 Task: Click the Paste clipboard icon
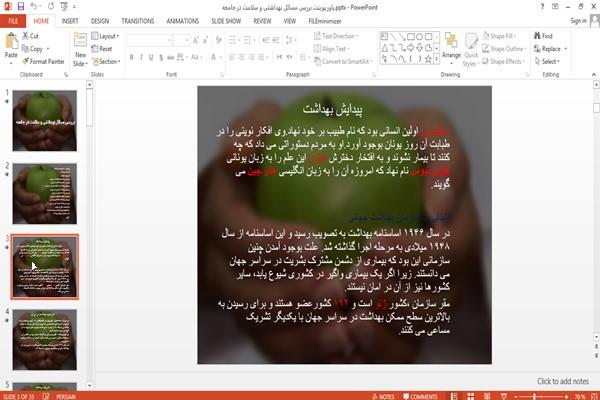coord(11,41)
